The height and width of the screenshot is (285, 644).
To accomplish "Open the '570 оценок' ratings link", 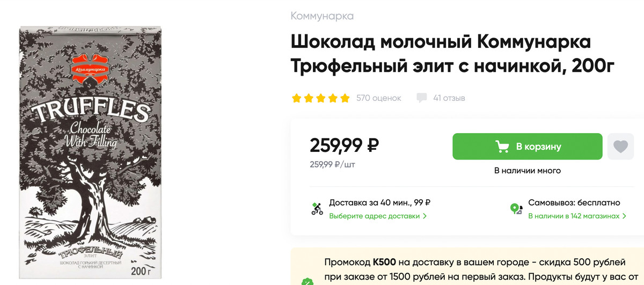I will tap(378, 98).
